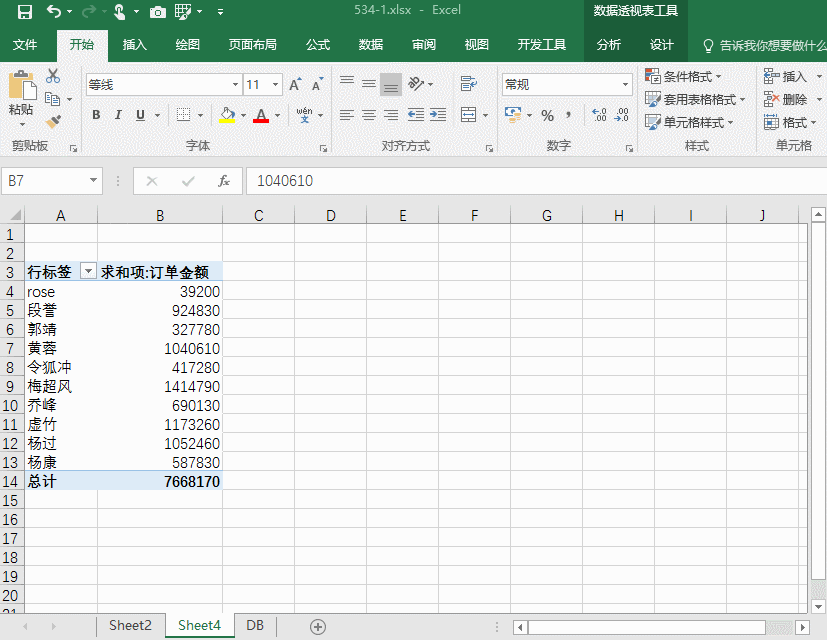The image size is (827, 640).
Task: Click the Merge and Center icon
Action: click(x=468, y=114)
